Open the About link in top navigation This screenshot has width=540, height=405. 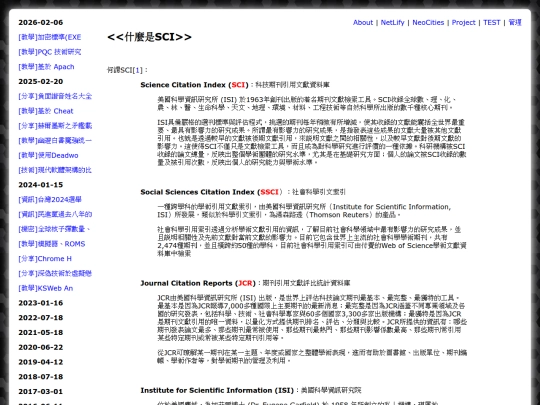(363, 22)
